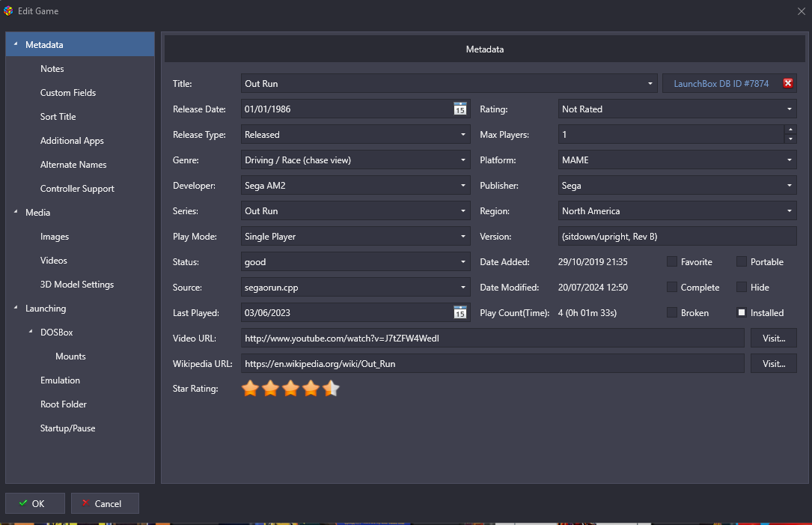Open the Startup/Pause section

point(68,428)
